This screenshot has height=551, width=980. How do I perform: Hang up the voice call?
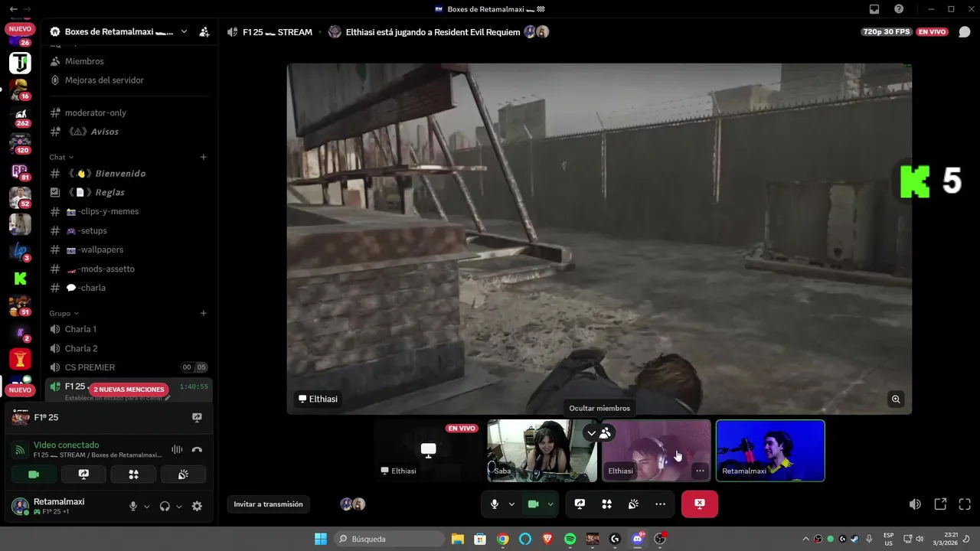197,450
